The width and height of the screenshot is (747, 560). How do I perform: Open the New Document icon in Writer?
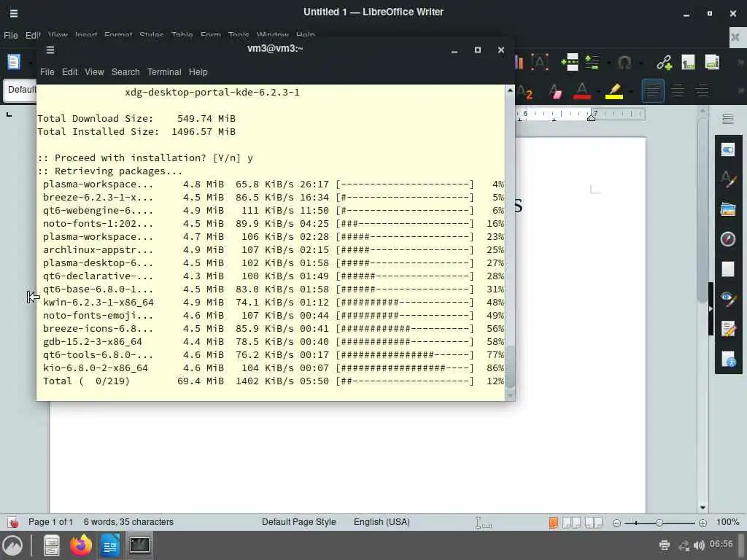[x=14, y=62]
